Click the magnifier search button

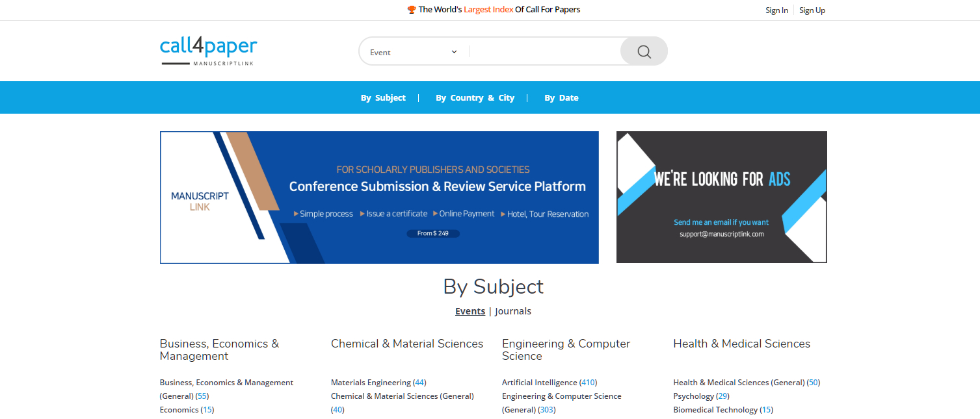pyautogui.click(x=644, y=51)
